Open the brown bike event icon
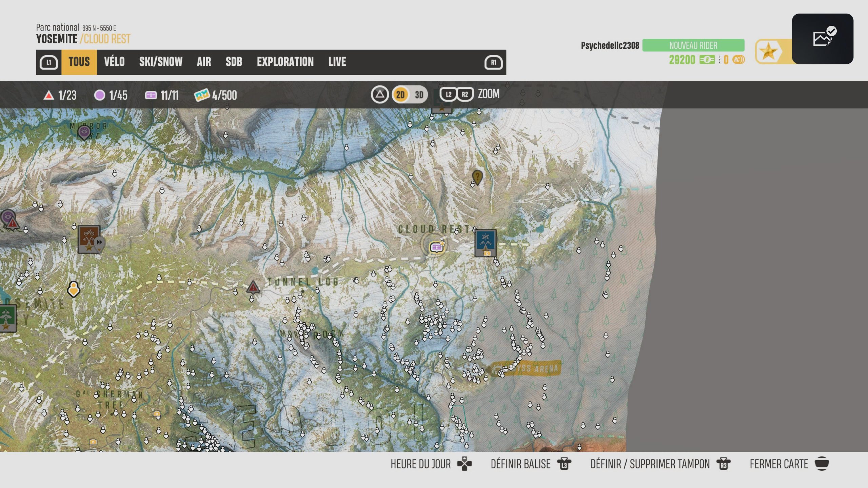Screen dimensions: 868x488 tap(89, 239)
